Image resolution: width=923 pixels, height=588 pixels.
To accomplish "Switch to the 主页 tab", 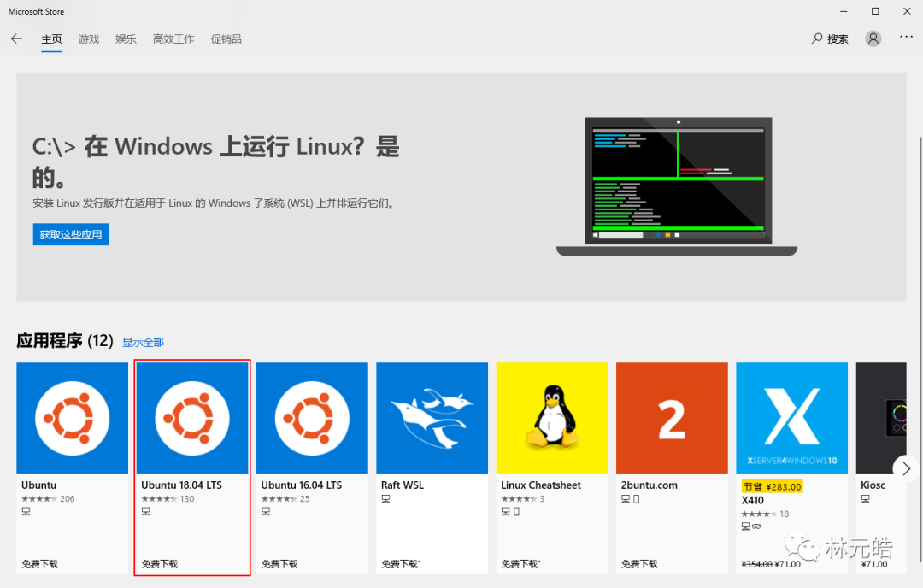I will pos(51,38).
